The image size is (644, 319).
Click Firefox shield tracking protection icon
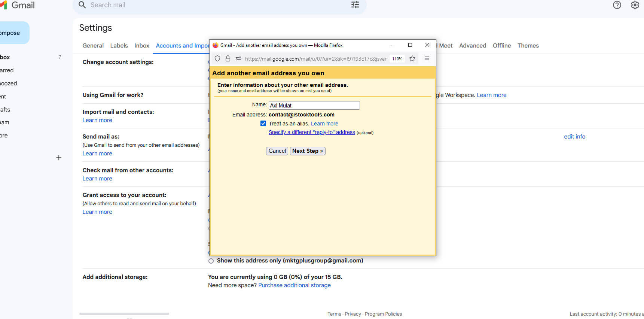pyautogui.click(x=217, y=58)
